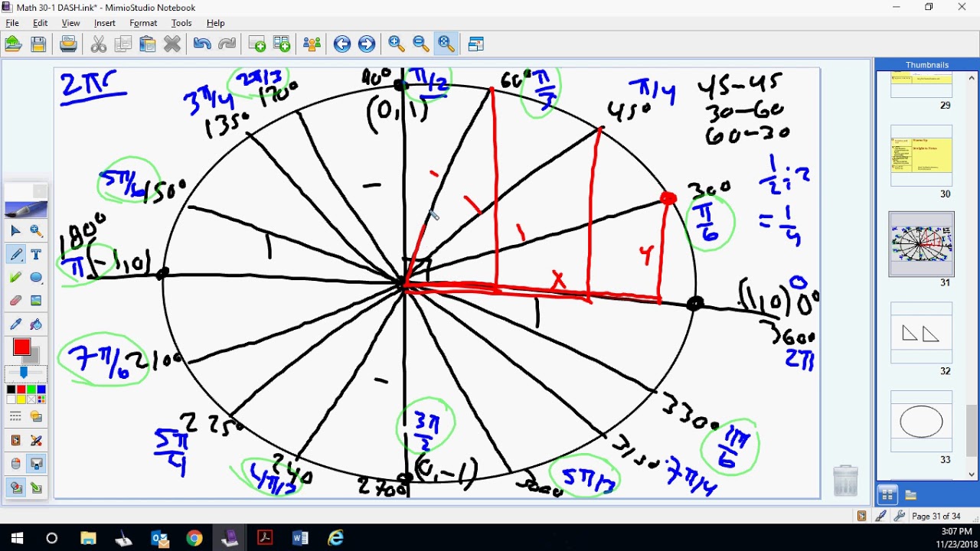The image size is (980, 551).
Task: Switch to thumbnails grid view tab
Action: pyautogui.click(x=887, y=494)
